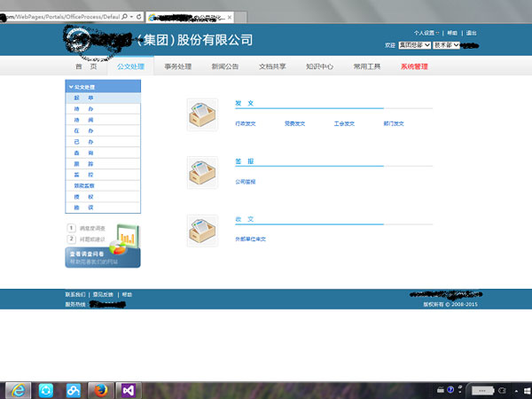Screen dimensions: 532x399
Task: Collapse the 公文处理 sidebar panel header
Action: [x=103, y=87]
